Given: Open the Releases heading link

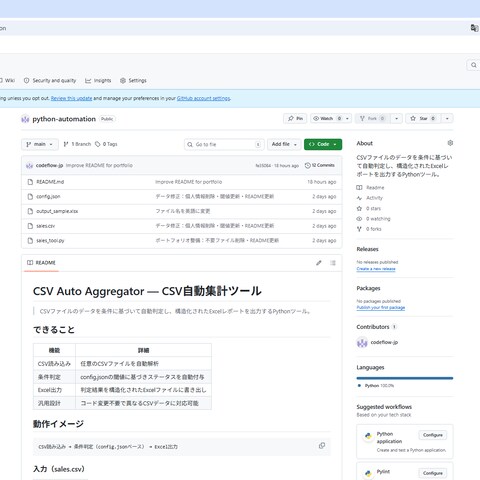Looking at the screenshot, I should [367, 249].
